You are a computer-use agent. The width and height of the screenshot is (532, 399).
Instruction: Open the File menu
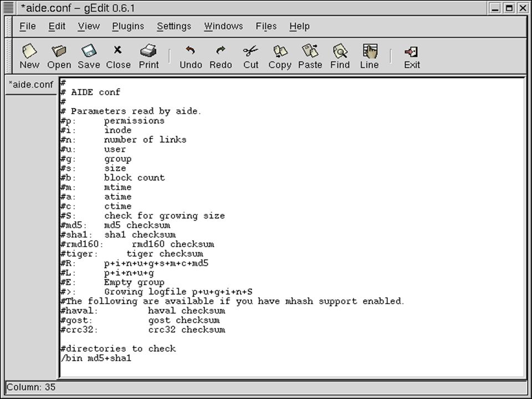[28, 26]
